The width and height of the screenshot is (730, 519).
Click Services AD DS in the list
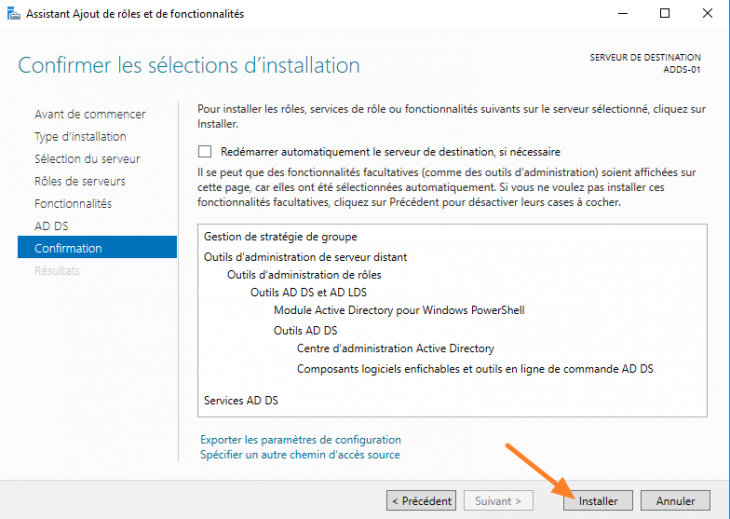(241, 400)
